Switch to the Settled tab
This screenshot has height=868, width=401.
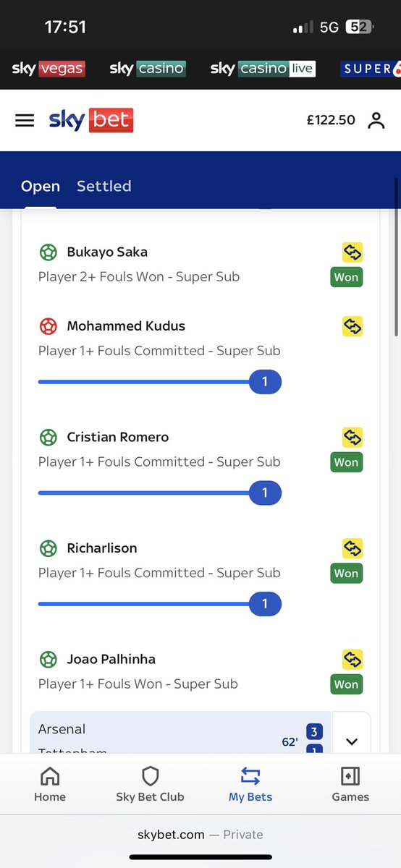point(104,186)
